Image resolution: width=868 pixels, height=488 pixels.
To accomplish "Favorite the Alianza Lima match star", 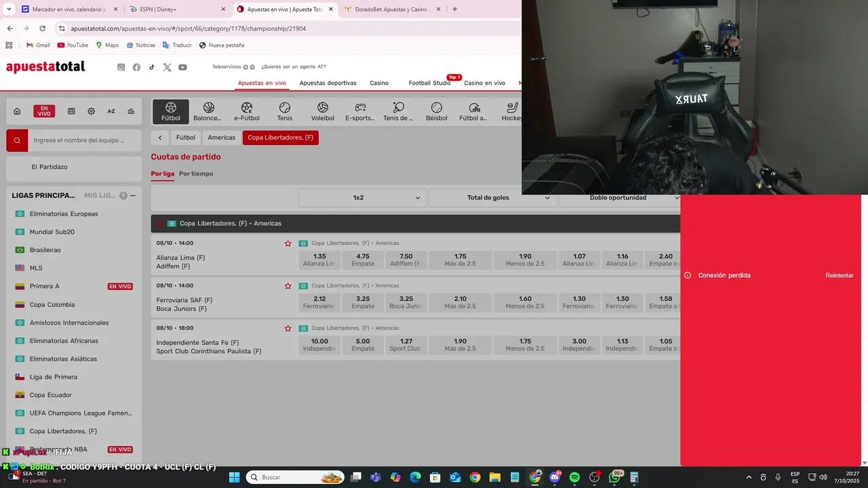I will pos(288,243).
